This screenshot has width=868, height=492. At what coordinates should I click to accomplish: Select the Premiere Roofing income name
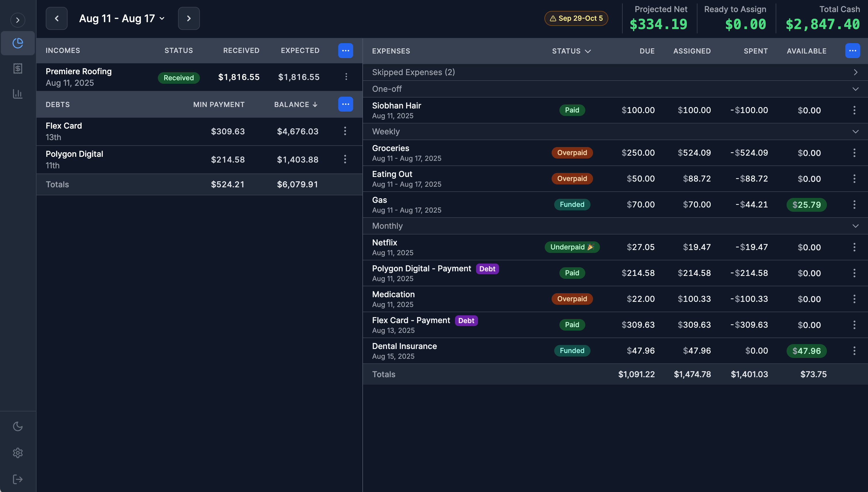[x=79, y=71]
